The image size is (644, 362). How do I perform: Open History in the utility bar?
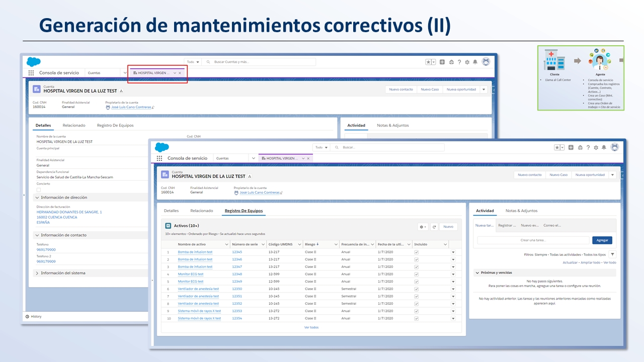33,316
